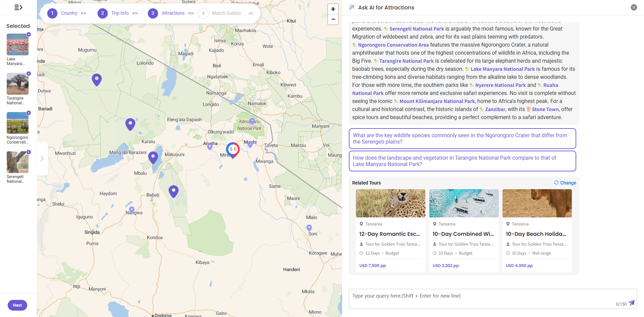Open the 10-Day Beach Holiday tour image
The height and width of the screenshot is (317, 644).
pos(537,203)
